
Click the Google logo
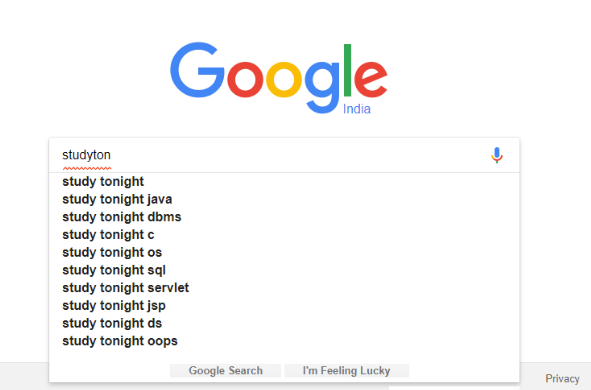(x=279, y=78)
